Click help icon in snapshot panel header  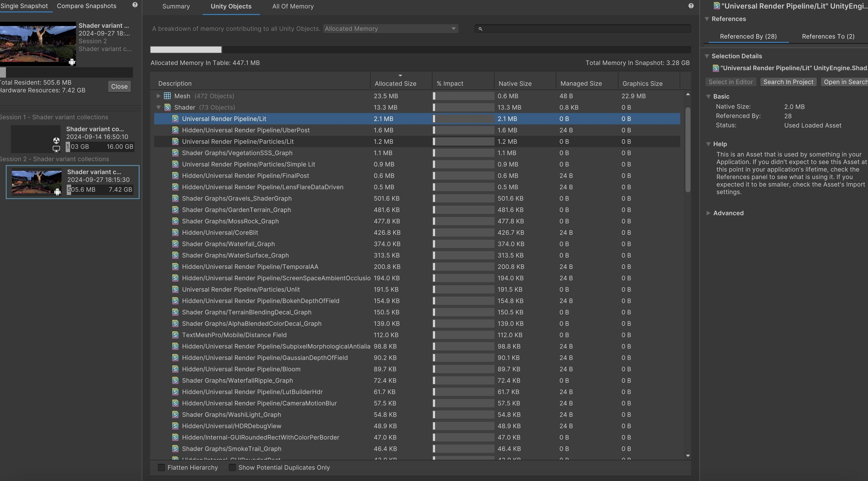click(135, 5)
